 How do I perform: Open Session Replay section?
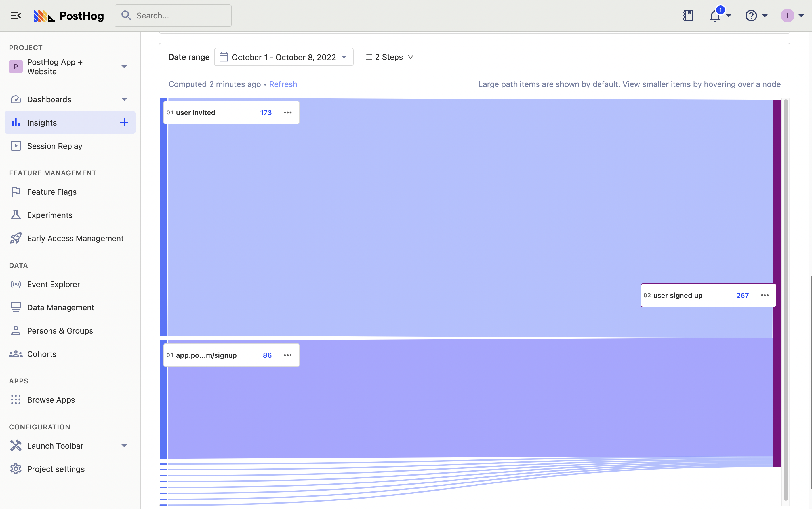point(54,145)
